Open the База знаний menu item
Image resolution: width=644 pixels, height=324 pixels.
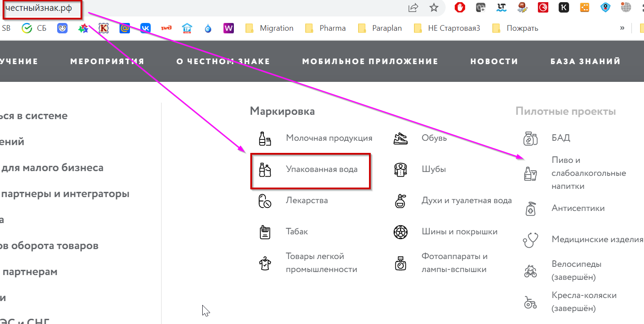click(586, 62)
